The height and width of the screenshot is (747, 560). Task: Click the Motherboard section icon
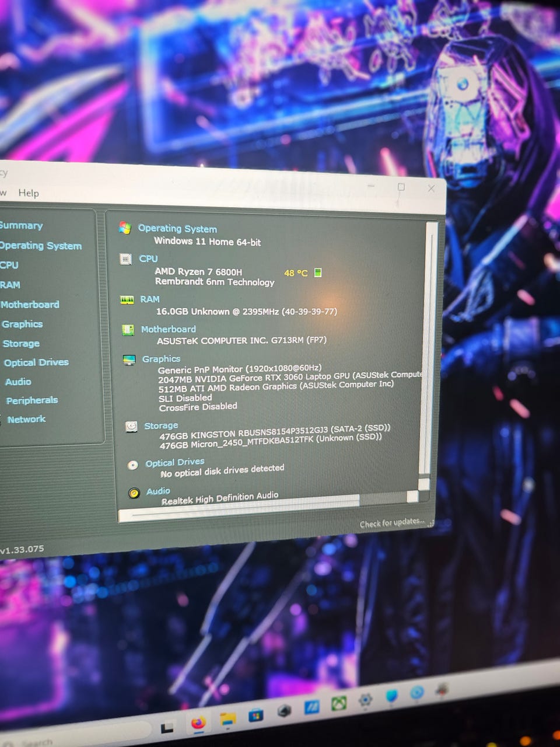coord(128,330)
